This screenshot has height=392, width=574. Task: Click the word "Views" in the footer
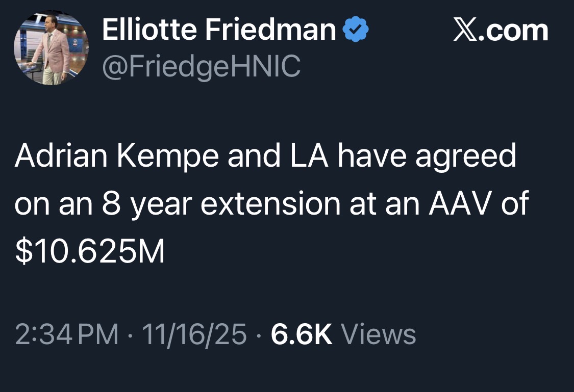(x=378, y=335)
